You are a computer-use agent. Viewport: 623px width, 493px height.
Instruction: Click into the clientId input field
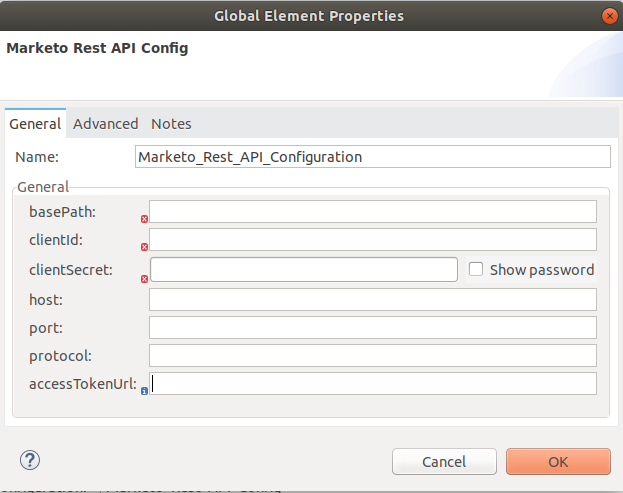pyautogui.click(x=372, y=240)
